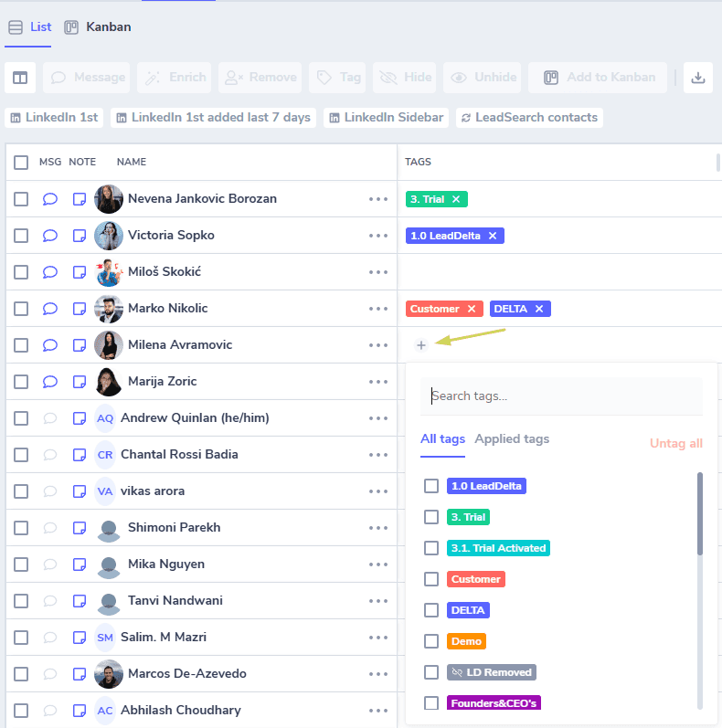Open note icon for Miloš Skokić
The height and width of the screenshot is (728, 722).
(x=80, y=272)
